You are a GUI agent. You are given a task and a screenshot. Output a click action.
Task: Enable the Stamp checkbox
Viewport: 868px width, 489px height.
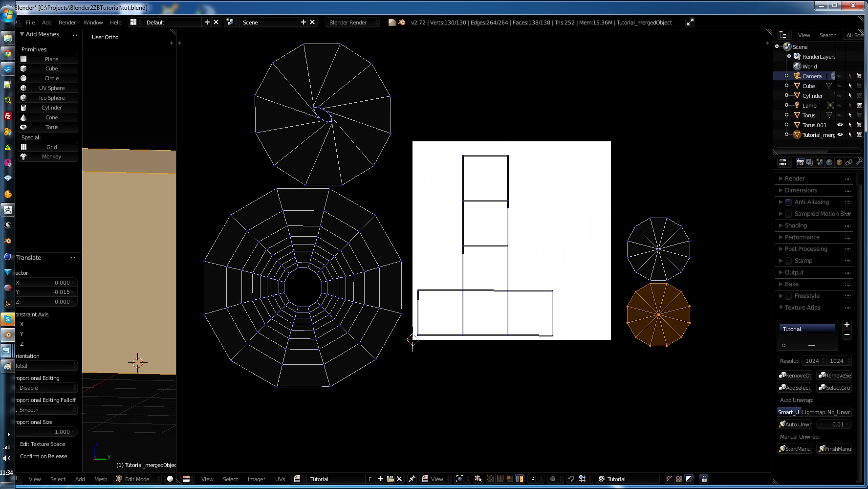click(x=788, y=261)
